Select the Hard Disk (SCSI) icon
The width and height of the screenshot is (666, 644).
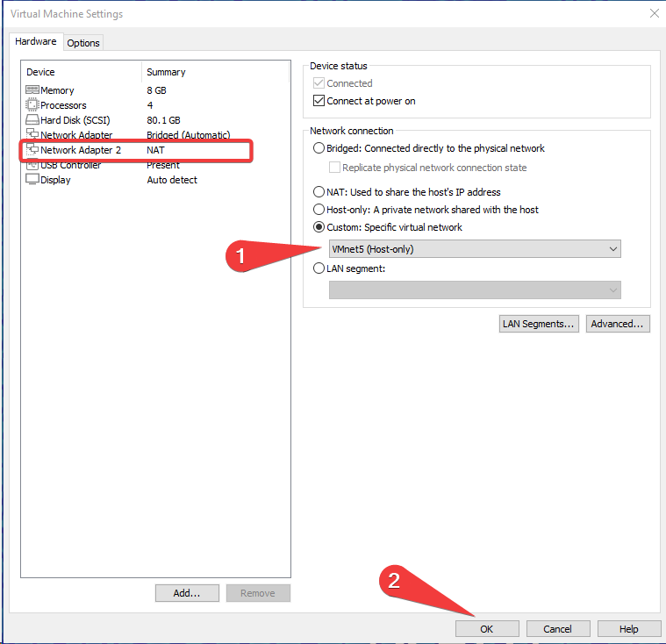(x=32, y=119)
